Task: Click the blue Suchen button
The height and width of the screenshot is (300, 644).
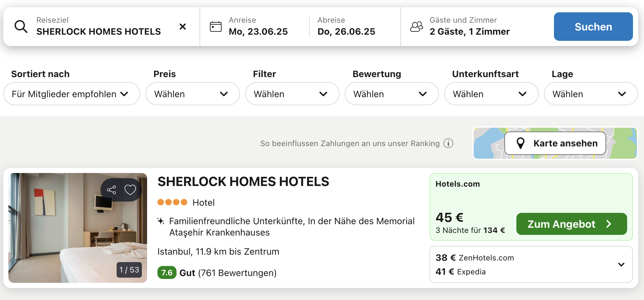Action: 593,27
